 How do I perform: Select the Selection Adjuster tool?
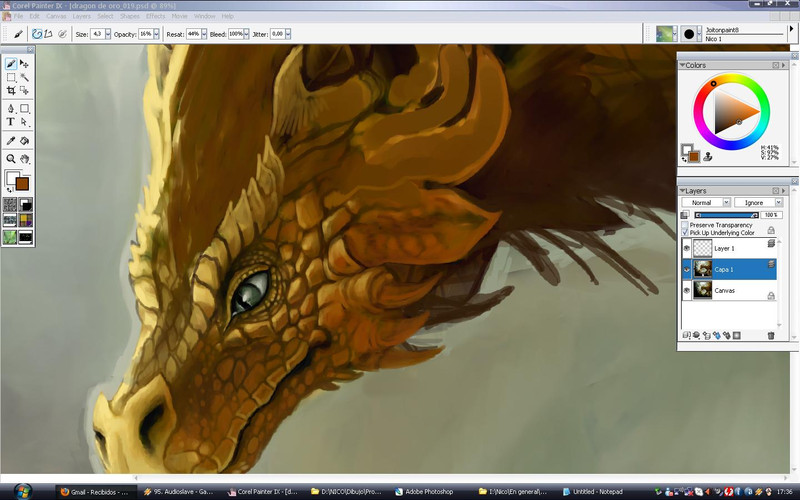pos(24,90)
